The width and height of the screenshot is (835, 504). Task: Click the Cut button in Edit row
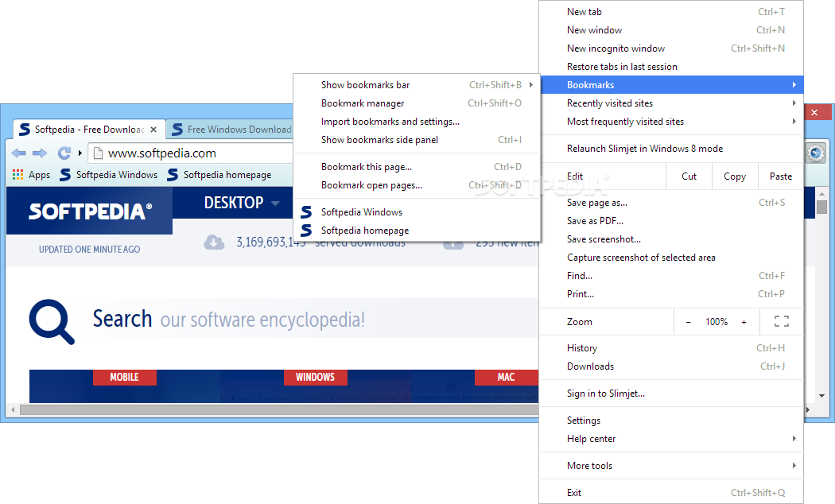[x=689, y=176]
